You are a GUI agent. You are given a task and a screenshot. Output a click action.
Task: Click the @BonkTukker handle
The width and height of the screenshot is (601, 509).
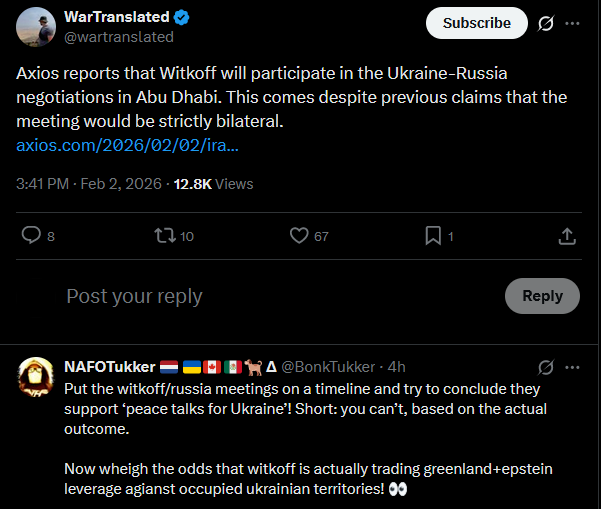point(327,366)
